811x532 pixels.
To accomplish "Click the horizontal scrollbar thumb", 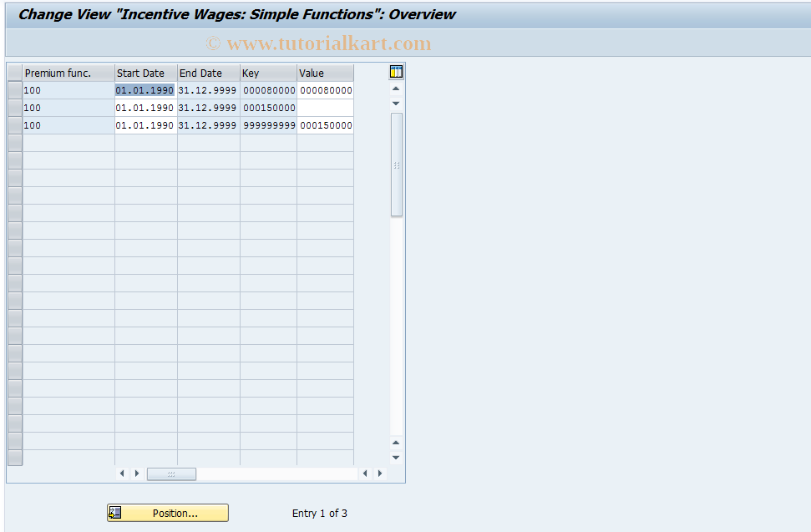I will click(171, 474).
